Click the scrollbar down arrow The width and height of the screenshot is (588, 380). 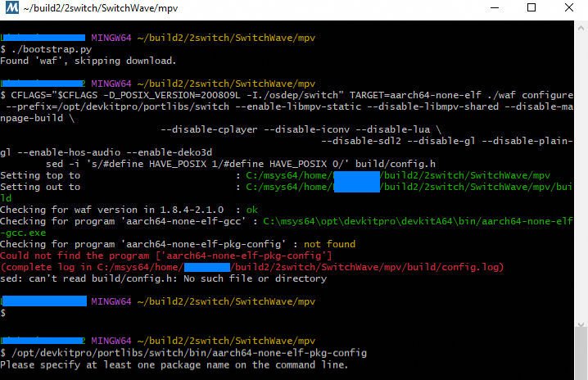point(581,325)
